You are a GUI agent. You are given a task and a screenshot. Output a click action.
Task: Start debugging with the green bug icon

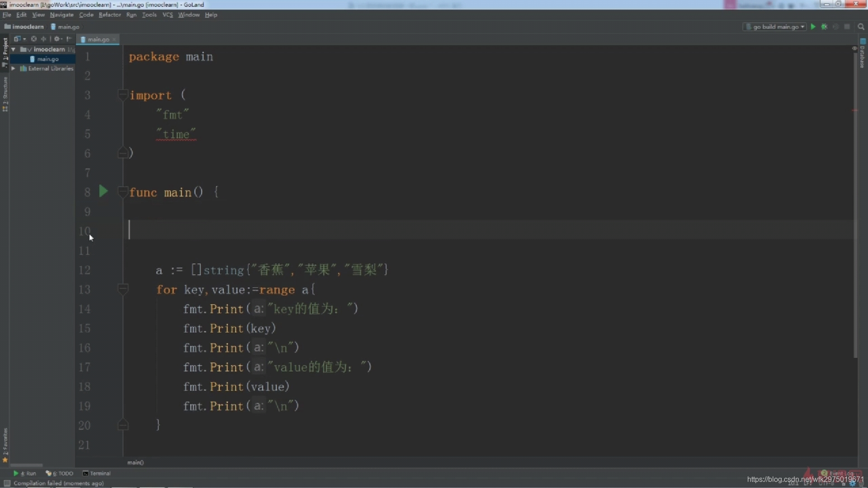click(x=824, y=27)
